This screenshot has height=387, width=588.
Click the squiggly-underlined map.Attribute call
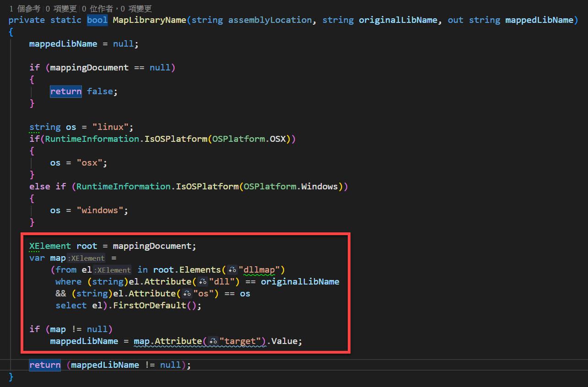click(167, 341)
